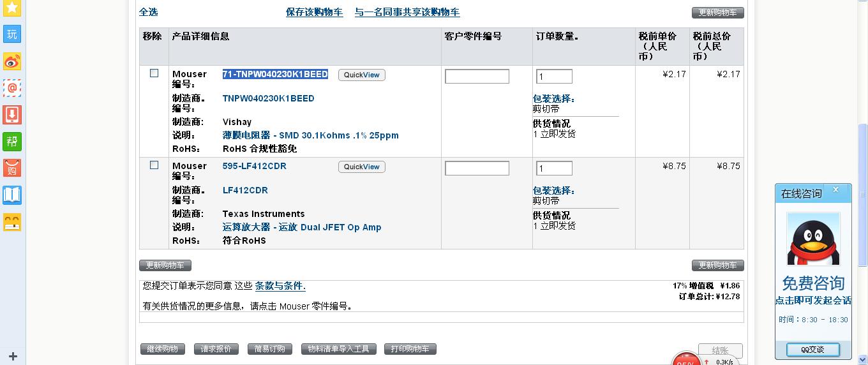Open the green 帮 help icon in the sidebar
The image size is (868, 365).
click(x=12, y=142)
